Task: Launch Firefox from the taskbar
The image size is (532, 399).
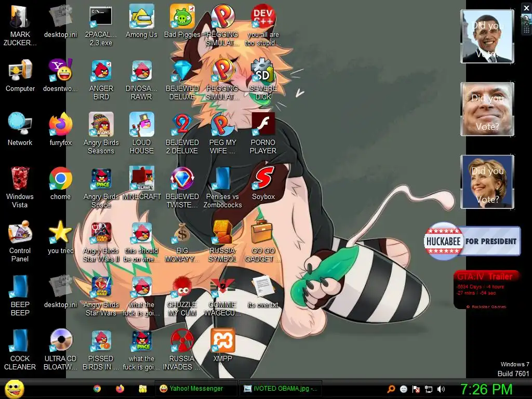Action: 120,389
